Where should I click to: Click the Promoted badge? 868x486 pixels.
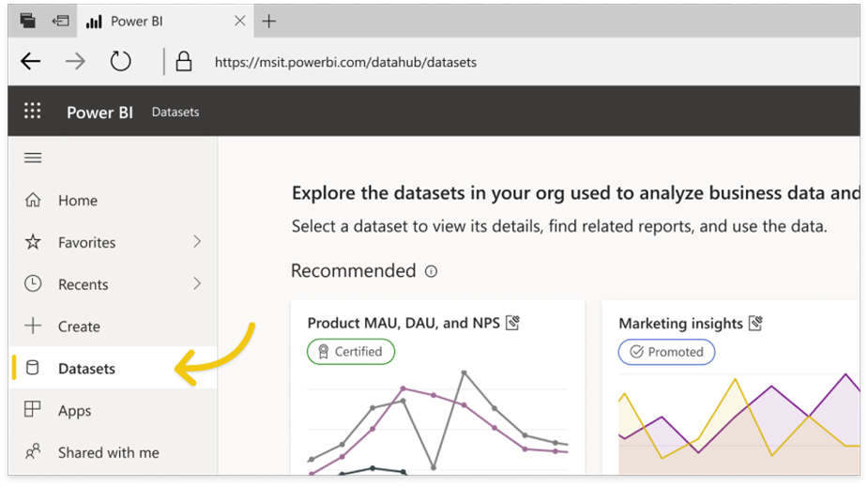pyautogui.click(x=666, y=352)
